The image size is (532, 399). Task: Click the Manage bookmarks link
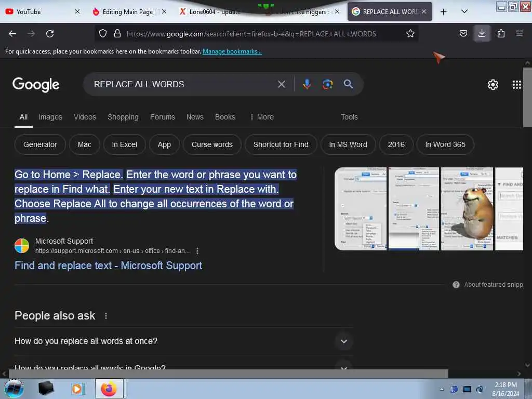(x=232, y=51)
